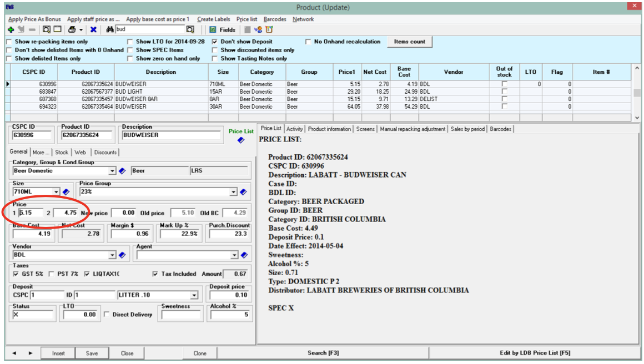Viewport: 644px width, 364px height.
Task: Open the Category Beer Domestic dropdown
Action: pos(112,171)
